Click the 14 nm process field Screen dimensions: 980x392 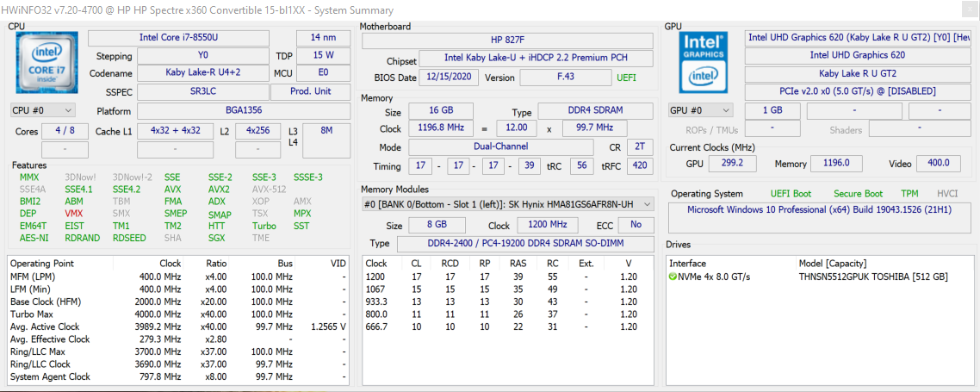click(x=323, y=38)
